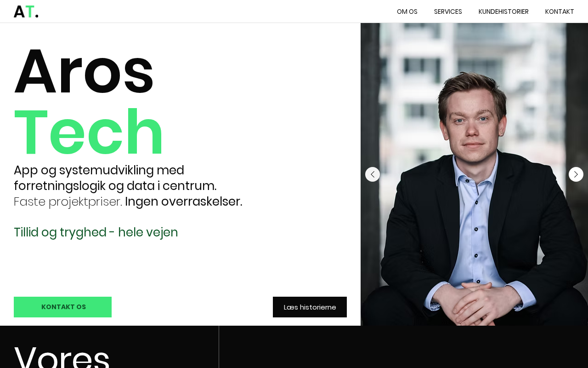Open KUNDEHISTORIER from the navigation
Viewport: 588px width, 368px height.
coord(503,11)
